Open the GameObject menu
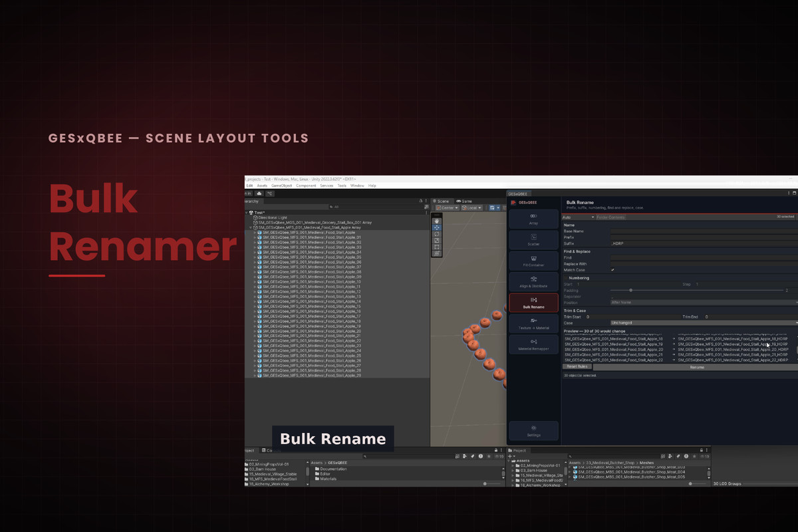The height and width of the screenshot is (532, 798). coord(281,186)
